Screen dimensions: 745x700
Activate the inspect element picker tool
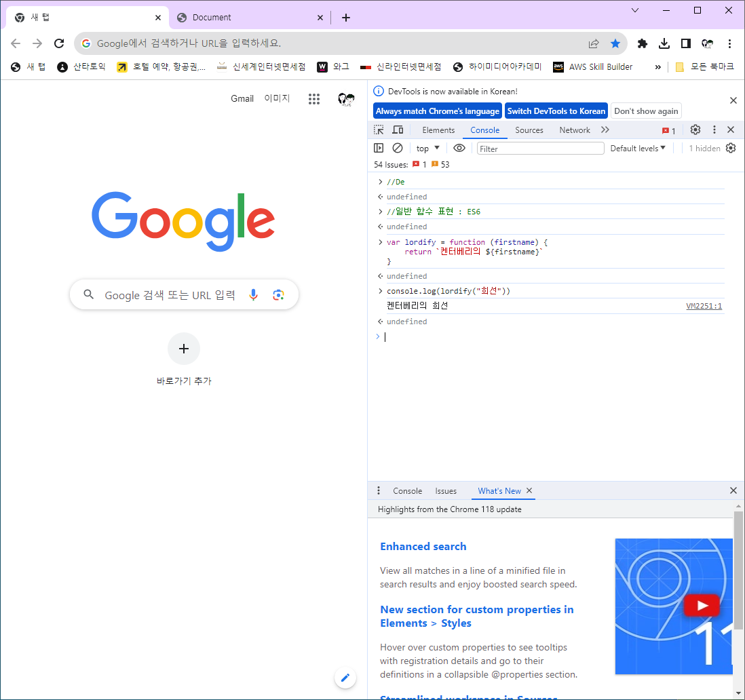coord(379,130)
